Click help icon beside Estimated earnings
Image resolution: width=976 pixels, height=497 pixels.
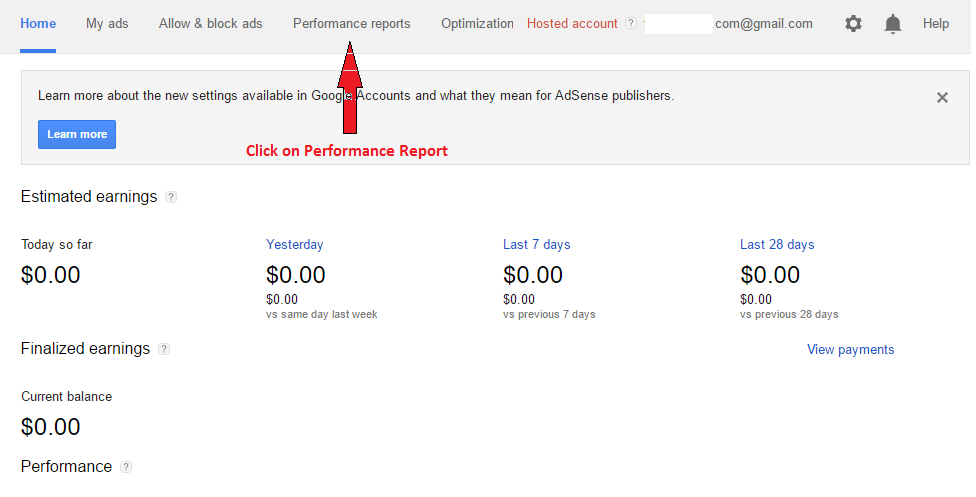point(171,197)
